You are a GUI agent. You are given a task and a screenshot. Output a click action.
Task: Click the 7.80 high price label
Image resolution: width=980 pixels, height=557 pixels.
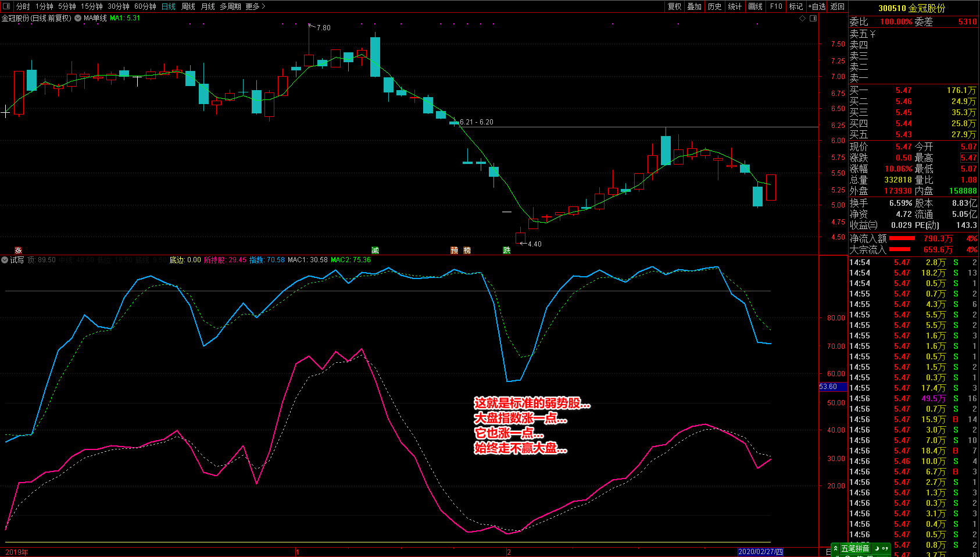(x=323, y=28)
